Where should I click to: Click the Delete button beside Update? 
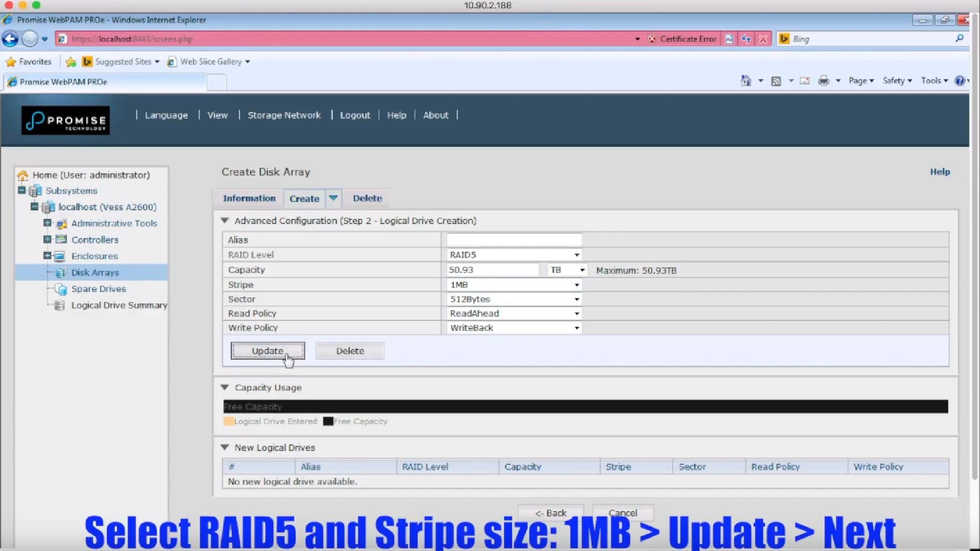(x=350, y=351)
